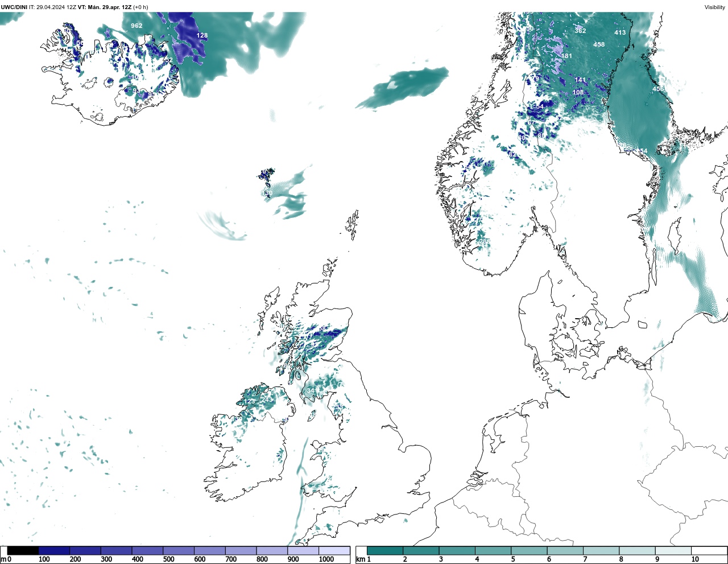Click the black 0–100 m legend swatch
728x564 pixels.
(x=23, y=551)
